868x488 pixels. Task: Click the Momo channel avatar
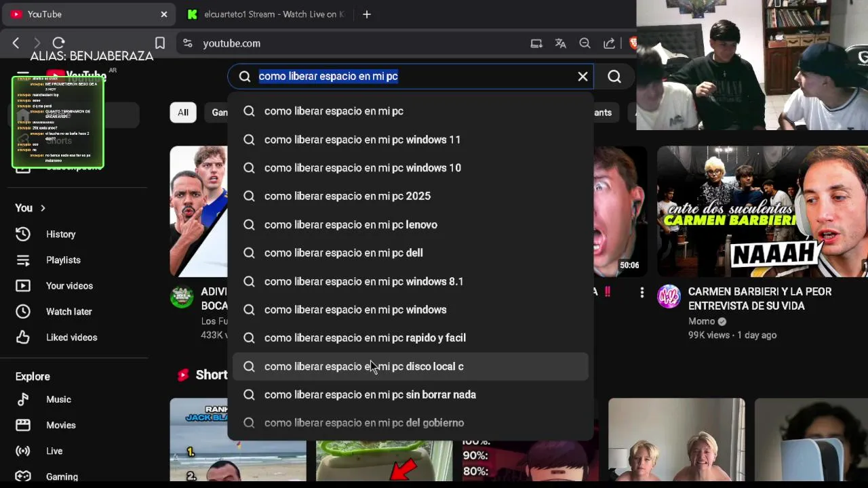pos(669,296)
